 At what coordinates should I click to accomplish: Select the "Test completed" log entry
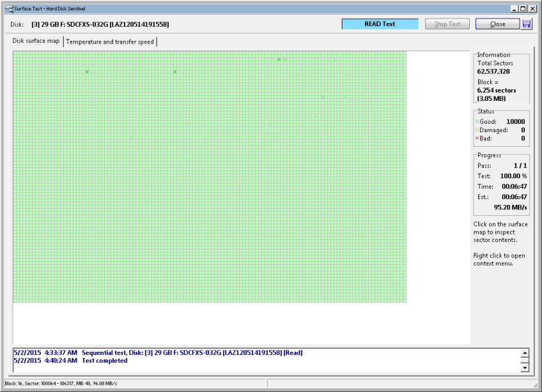coord(105,361)
